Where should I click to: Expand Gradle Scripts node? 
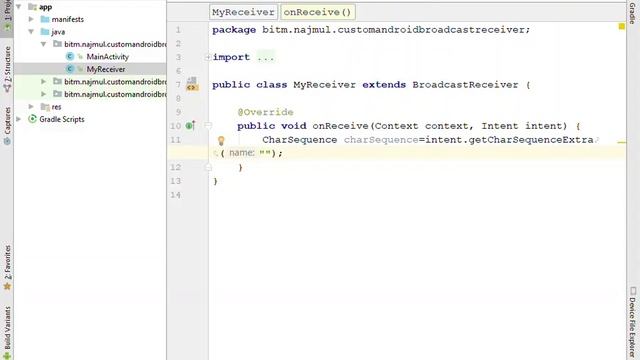pyautogui.click(x=19, y=119)
